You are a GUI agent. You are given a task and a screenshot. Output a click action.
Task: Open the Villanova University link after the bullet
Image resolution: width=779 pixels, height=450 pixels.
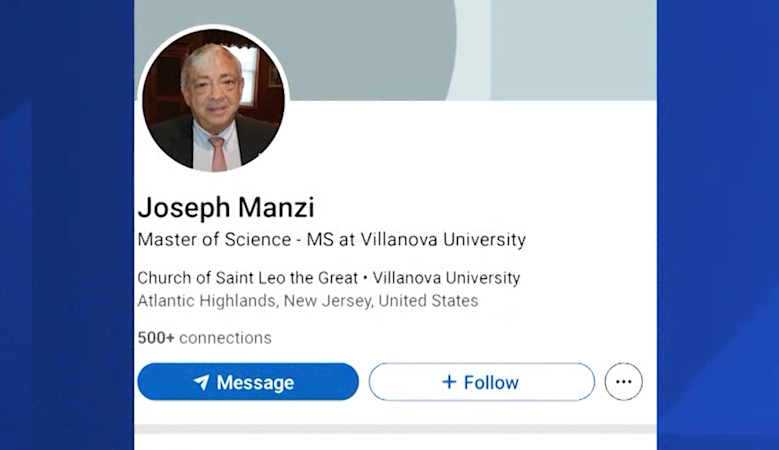(447, 278)
